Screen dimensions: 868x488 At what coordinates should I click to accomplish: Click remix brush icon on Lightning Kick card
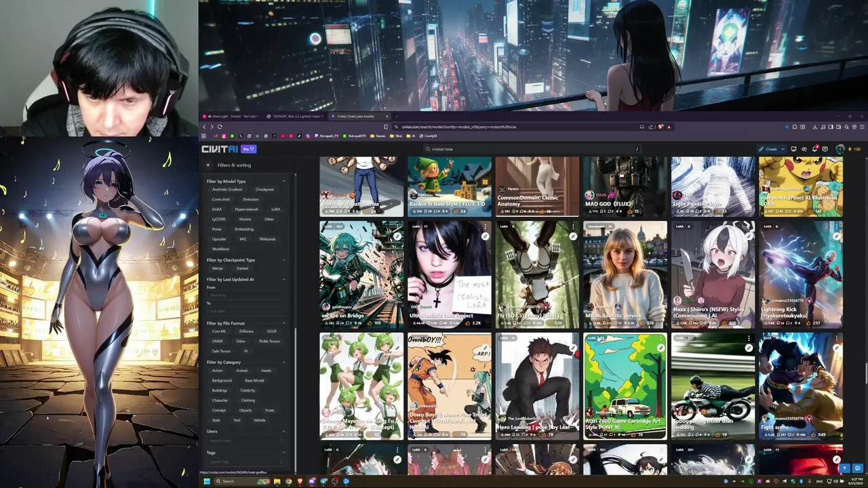click(836, 237)
